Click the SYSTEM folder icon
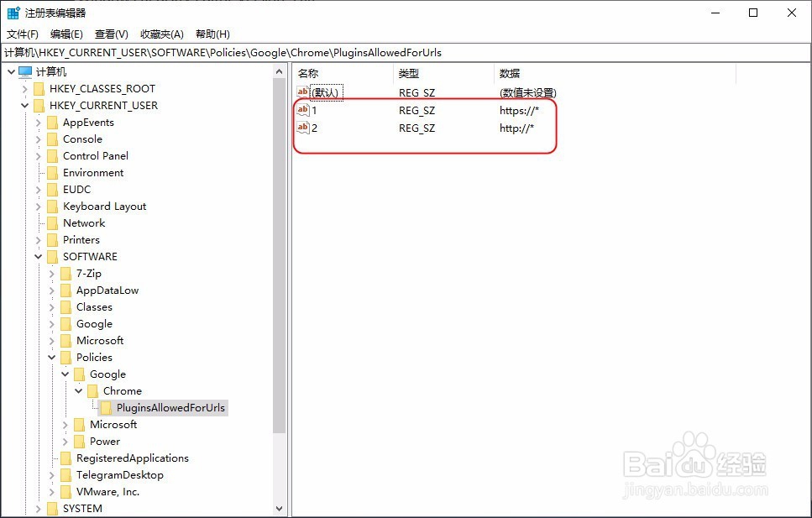Screen dimensions: 812x518 52,509
